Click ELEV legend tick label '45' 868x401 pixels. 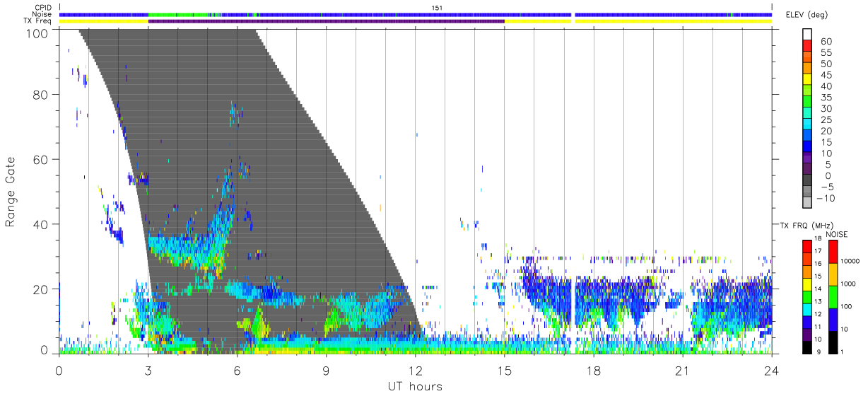826,75
